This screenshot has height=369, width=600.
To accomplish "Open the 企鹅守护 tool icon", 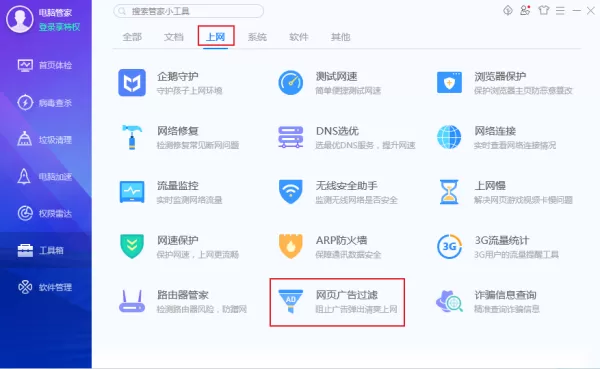I will pyautogui.click(x=132, y=82).
